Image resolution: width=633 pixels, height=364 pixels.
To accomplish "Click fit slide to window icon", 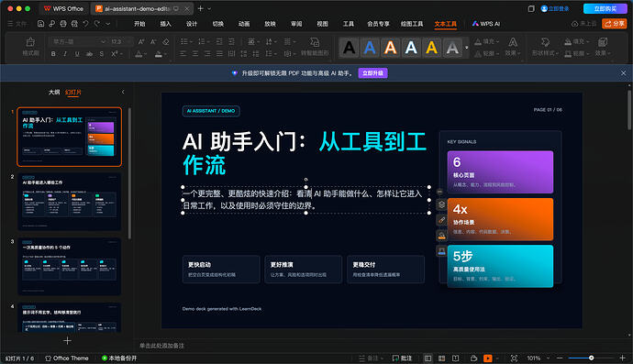I will pyautogui.click(x=514, y=358).
